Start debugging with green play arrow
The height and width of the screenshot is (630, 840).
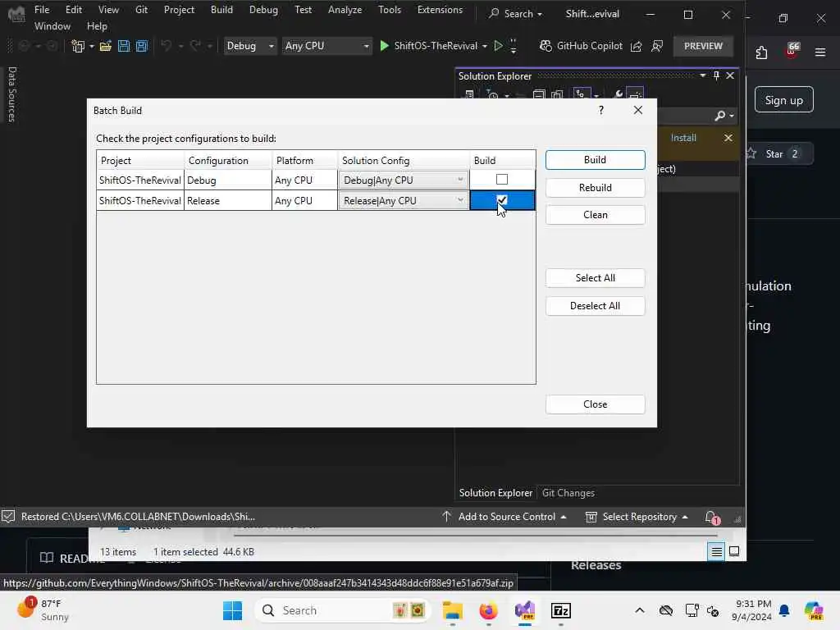(x=384, y=46)
